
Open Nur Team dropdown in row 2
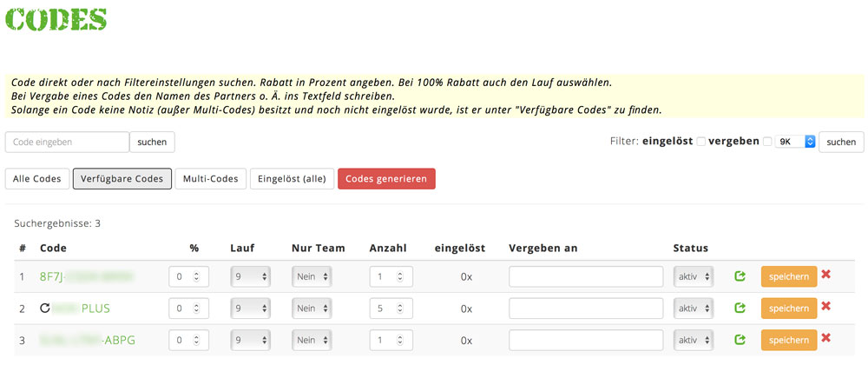click(312, 309)
